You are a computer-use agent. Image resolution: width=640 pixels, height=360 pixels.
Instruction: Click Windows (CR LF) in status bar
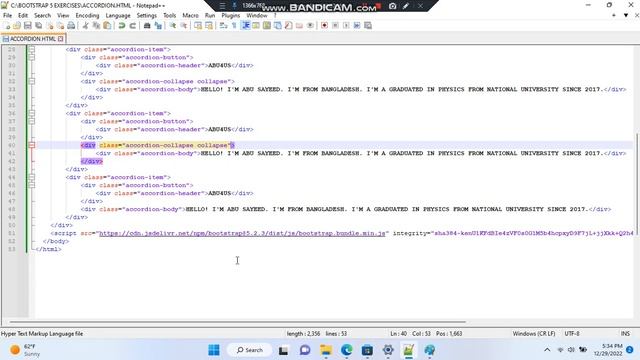coord(534,333)
